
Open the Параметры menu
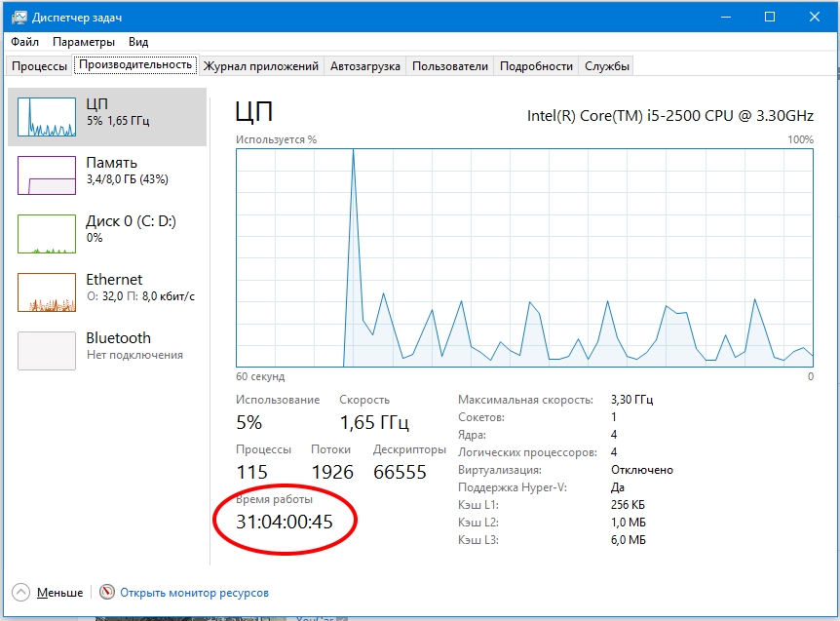(x=84, y=42)
